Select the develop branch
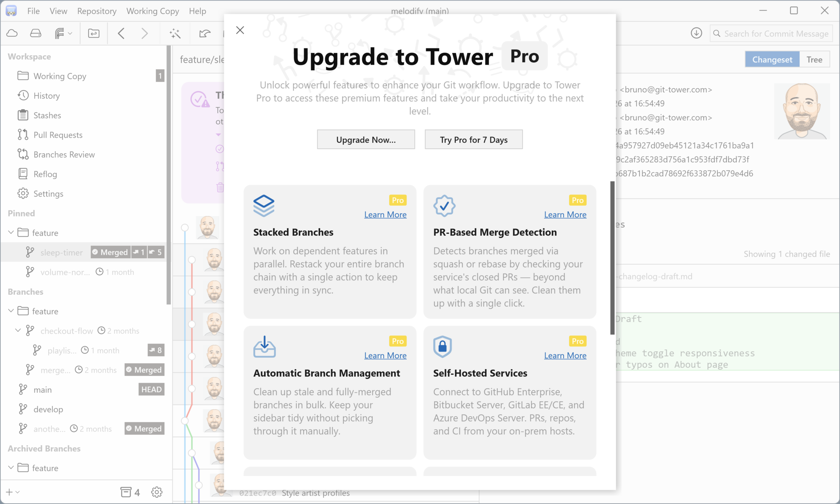Screen dimensions: 840x504 click(84, 409)
